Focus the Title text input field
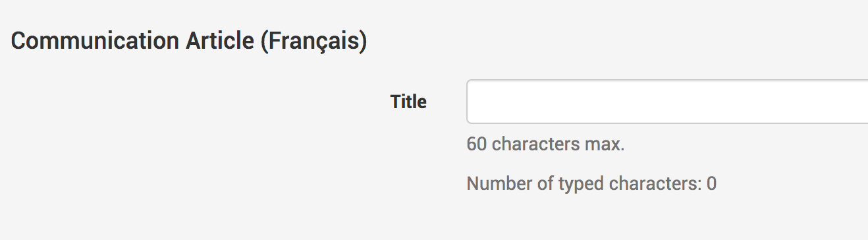This screenshot has width=868, height=240. (667, 102)
